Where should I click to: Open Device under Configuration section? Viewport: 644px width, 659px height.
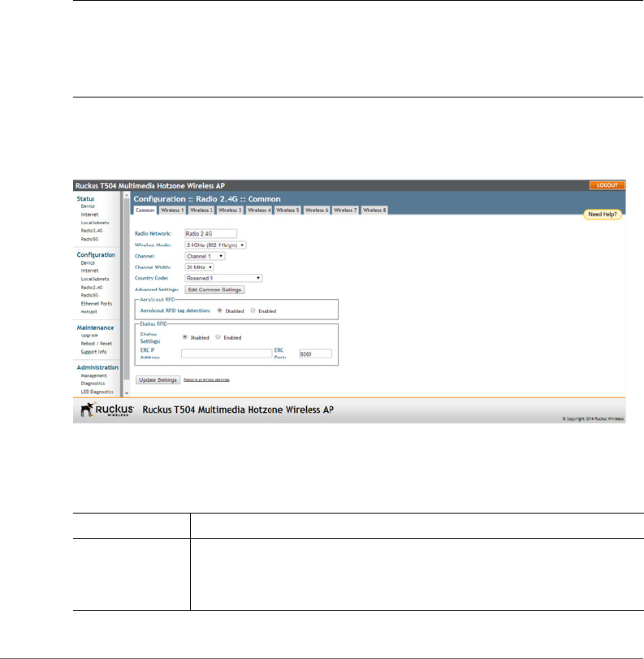click(88, 263)
